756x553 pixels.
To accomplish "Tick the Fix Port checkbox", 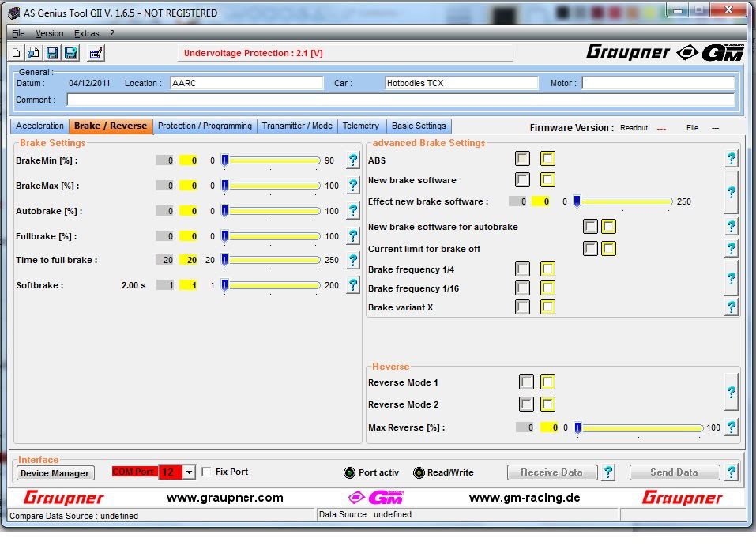I will click(206, 472).
